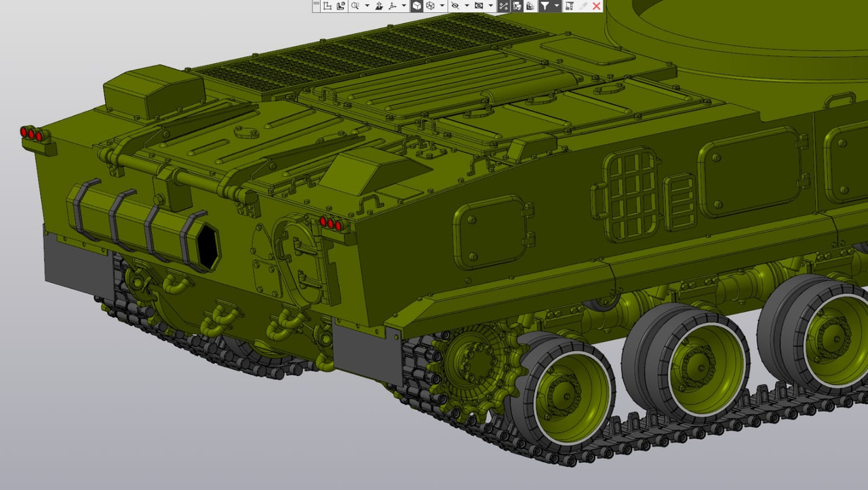Expand the hide objects dropdown arrow
This screenshot has width=868, height=490.
467,5
